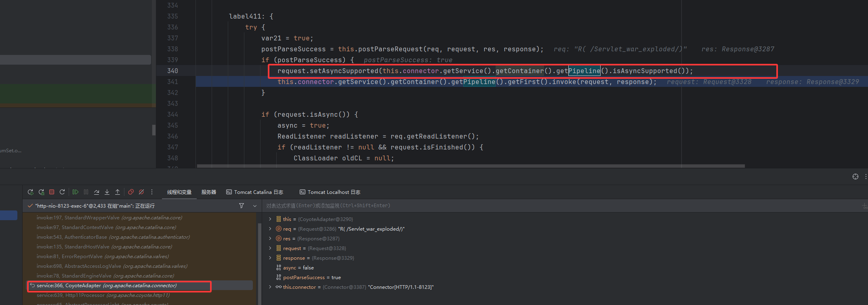Click the Step Out icon

point(118,192)
